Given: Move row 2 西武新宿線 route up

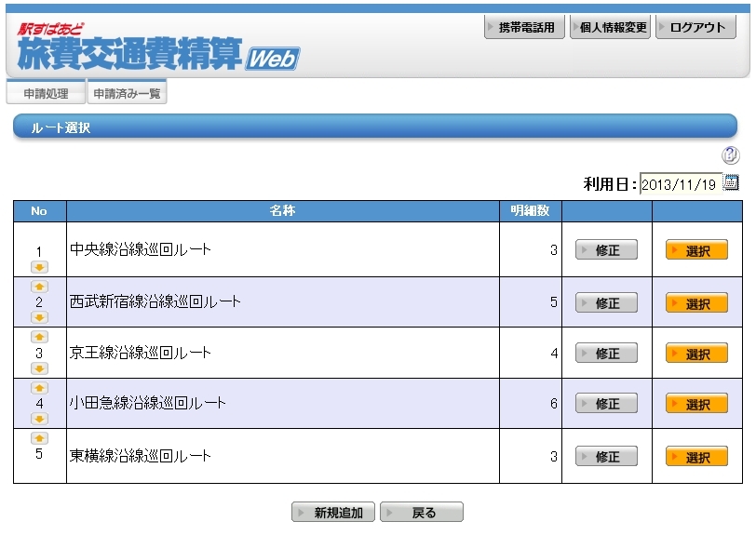Looking at the screenshot, I should pos(39,287).
